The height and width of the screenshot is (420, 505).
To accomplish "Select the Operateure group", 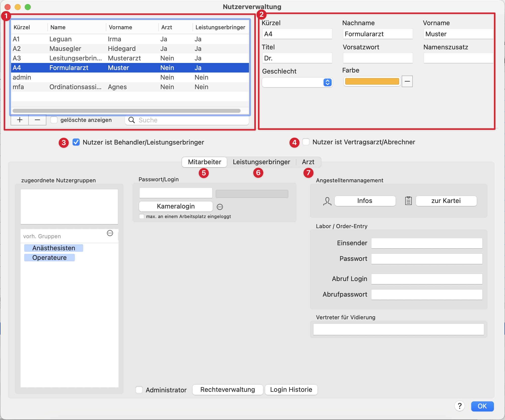I will pos(49,258).
